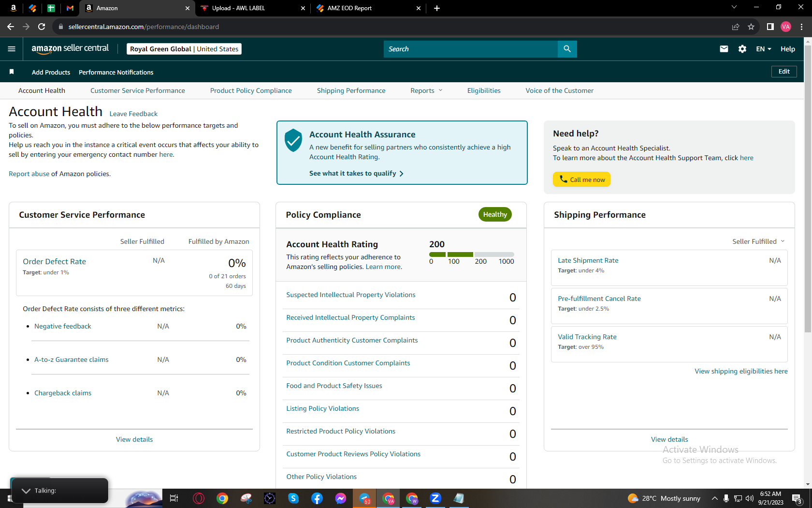The image size is (812, 508).
Task: Expand the Seller Fulfilled shipping dropdown
Action: [x=758, y=241]
